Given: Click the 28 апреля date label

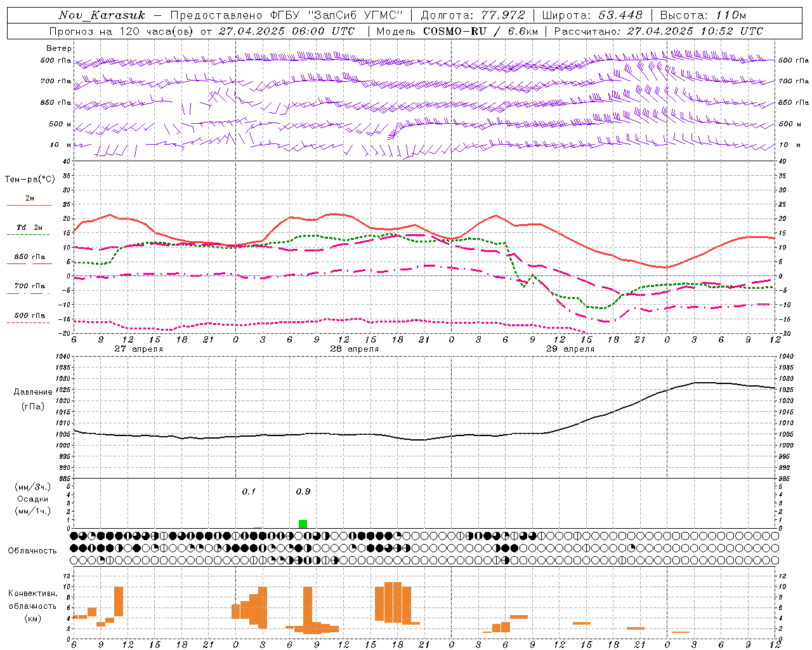Looking at the screenshot, I should coord(354,349).
